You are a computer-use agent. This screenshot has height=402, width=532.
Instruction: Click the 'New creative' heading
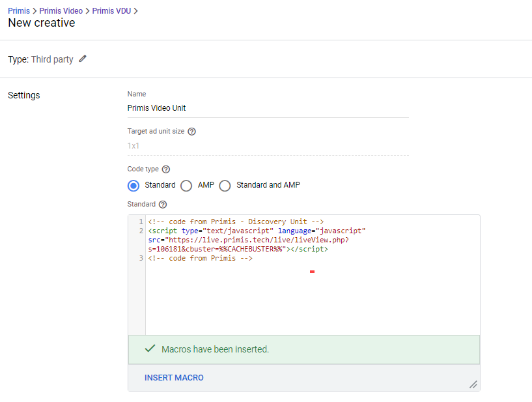click(42, 23)
